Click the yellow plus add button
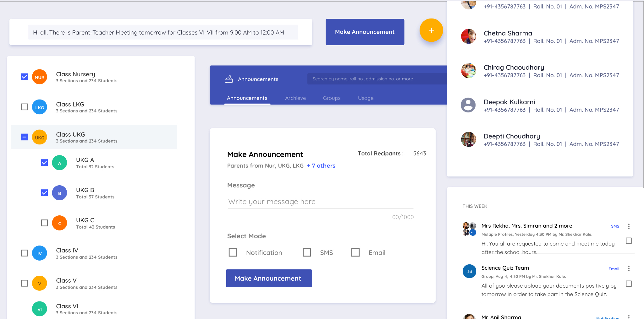This screenshot has width=644, height=319. tap(431, 30)
